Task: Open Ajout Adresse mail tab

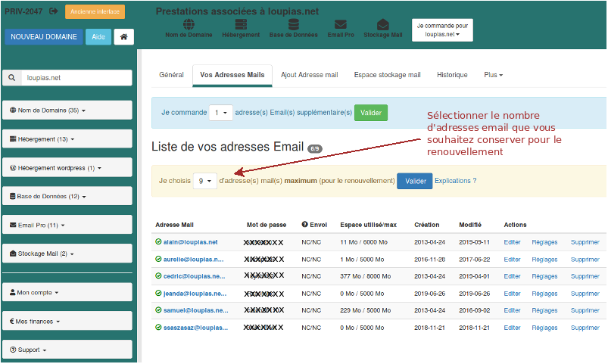Action: [x=310, y=75]
